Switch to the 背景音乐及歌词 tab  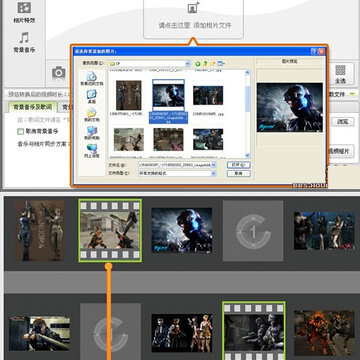pyautogui.click(x=32, y=107)
